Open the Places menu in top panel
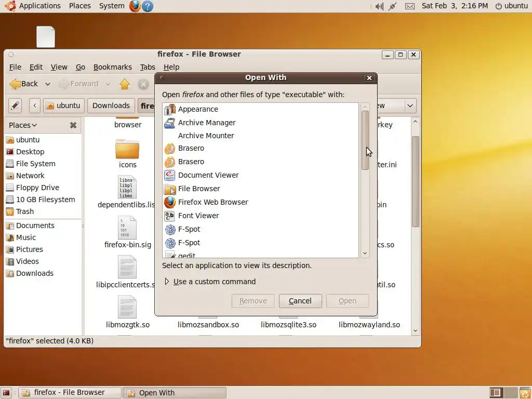 79,6
